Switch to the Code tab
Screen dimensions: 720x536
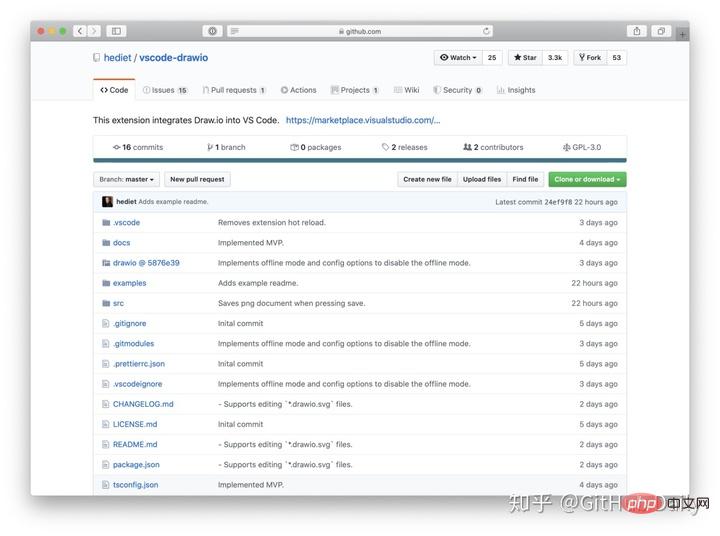[114, 90]
